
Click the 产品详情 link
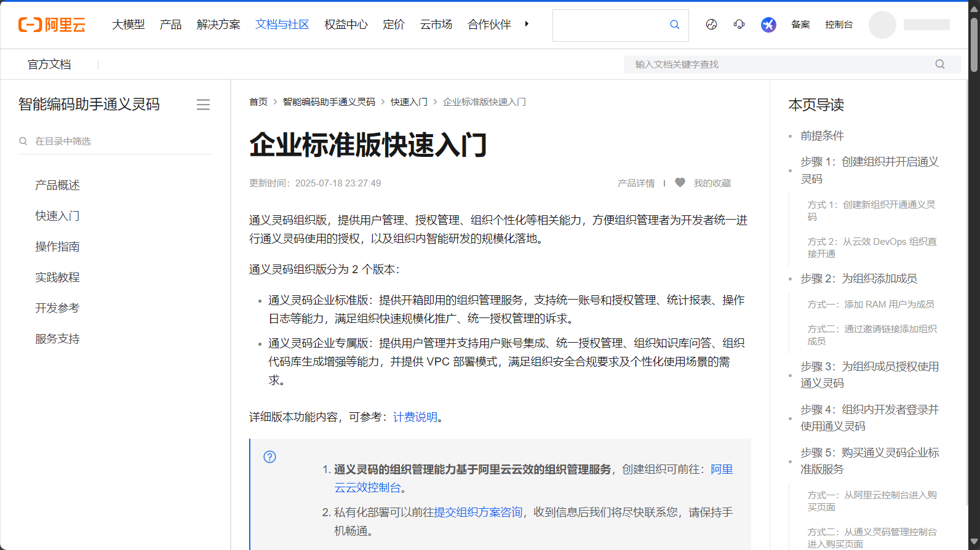[636, 183]
